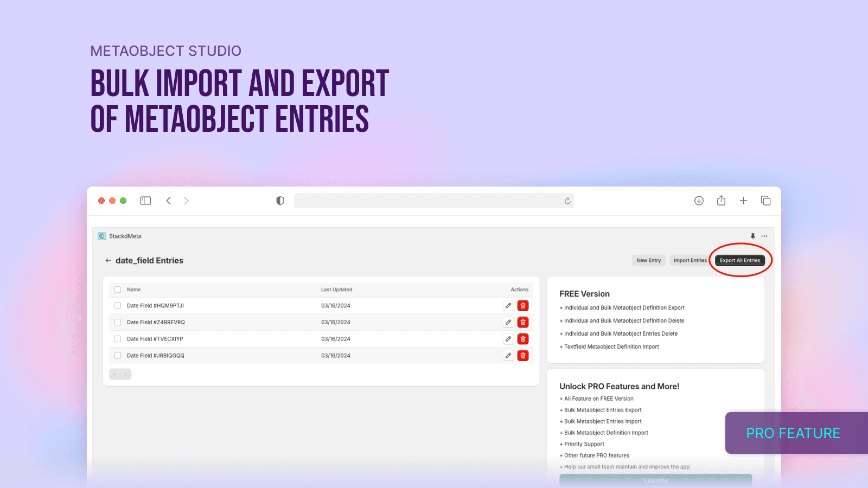
Task: Click the browser address bar field
Action: [x=434, y=200]
